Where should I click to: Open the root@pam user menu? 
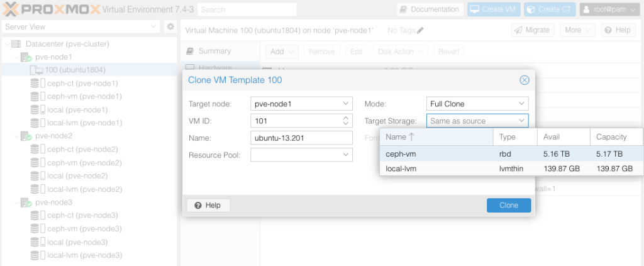pos(609,9)
